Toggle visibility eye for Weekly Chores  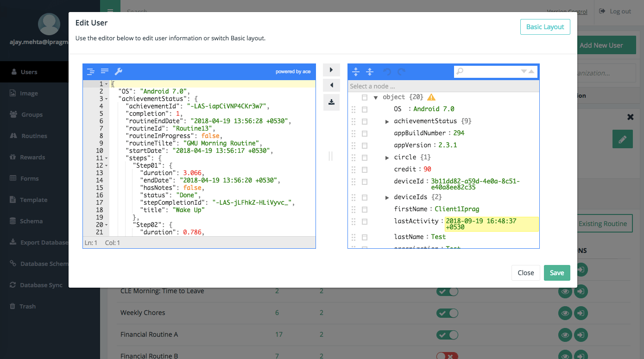pyautogui.click(x=565, y=313)
